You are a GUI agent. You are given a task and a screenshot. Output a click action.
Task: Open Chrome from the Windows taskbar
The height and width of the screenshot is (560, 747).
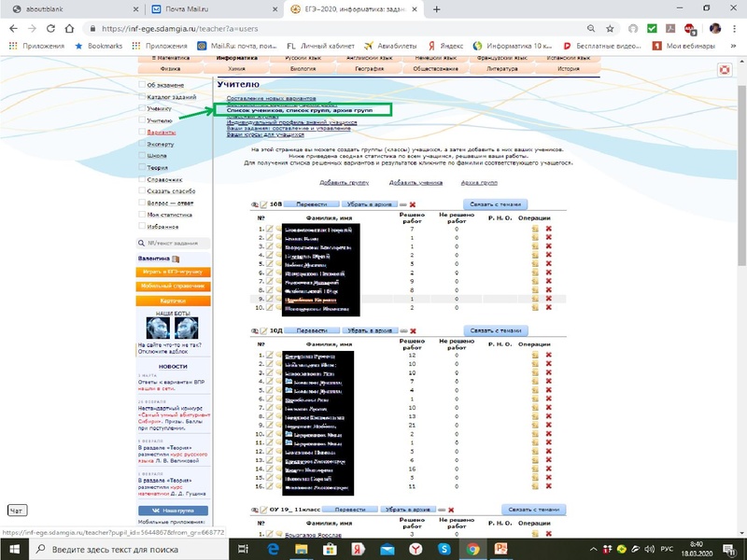pyautogui.click(x=472, y=549)
